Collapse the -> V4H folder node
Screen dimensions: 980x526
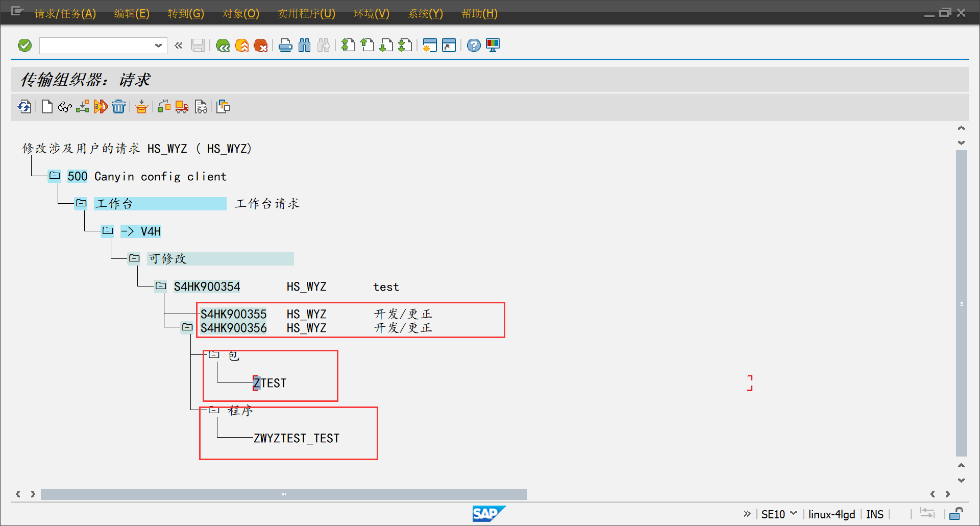tap(108, 231)
